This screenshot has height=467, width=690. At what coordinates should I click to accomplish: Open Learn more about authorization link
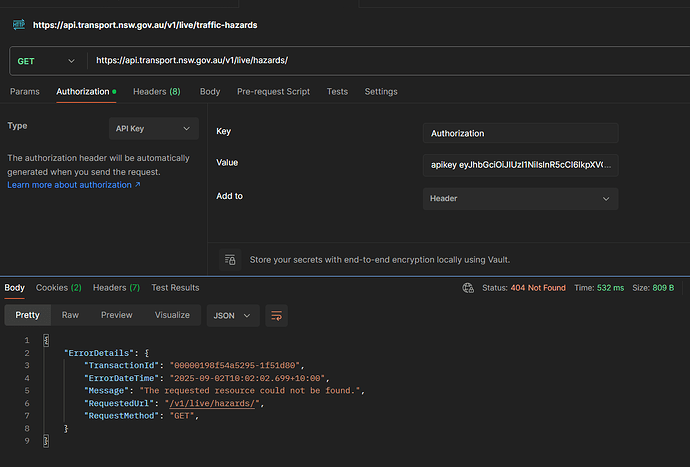point(73,185)
